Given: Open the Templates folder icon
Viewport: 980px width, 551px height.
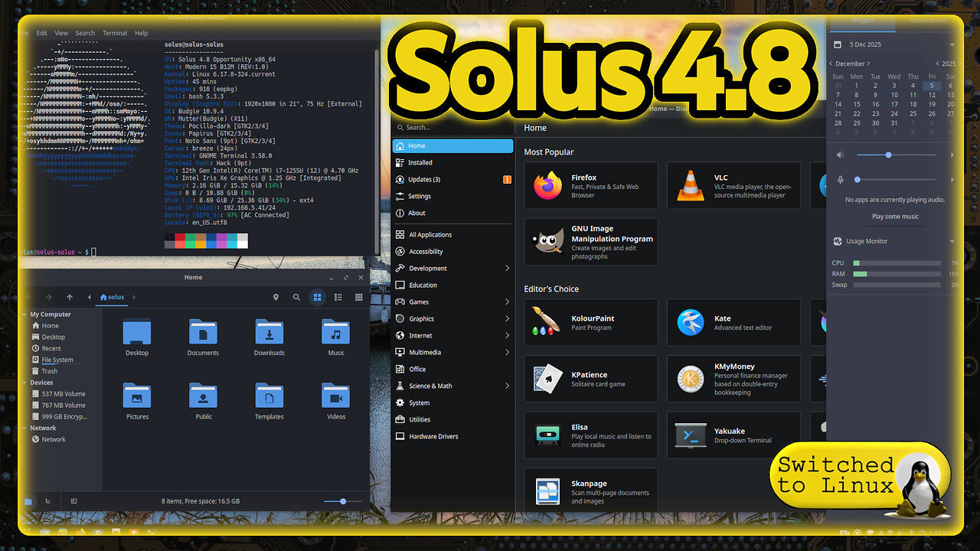Looking at the screenshot, I should pyautogui.click(x=269, y=401).
